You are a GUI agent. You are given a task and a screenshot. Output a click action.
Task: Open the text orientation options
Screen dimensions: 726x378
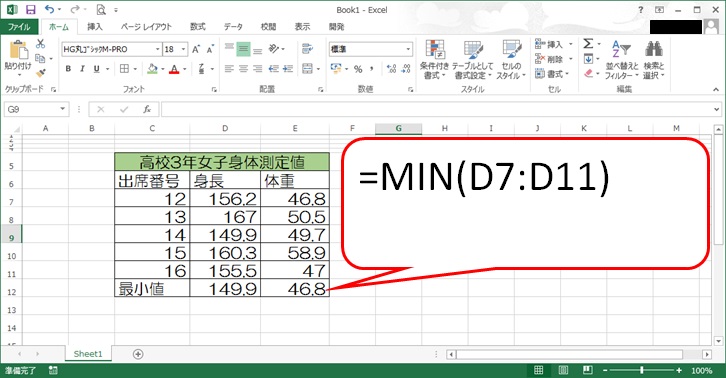tap(276, 49)
